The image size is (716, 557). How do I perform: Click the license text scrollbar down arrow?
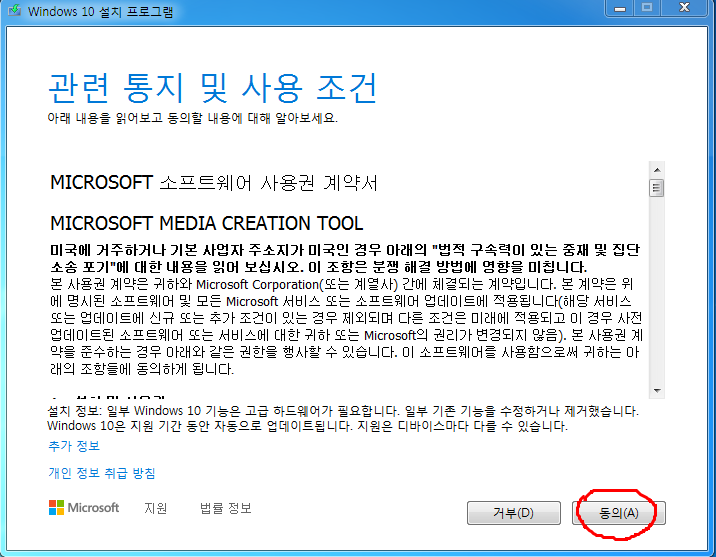click(x=657, y=390)
